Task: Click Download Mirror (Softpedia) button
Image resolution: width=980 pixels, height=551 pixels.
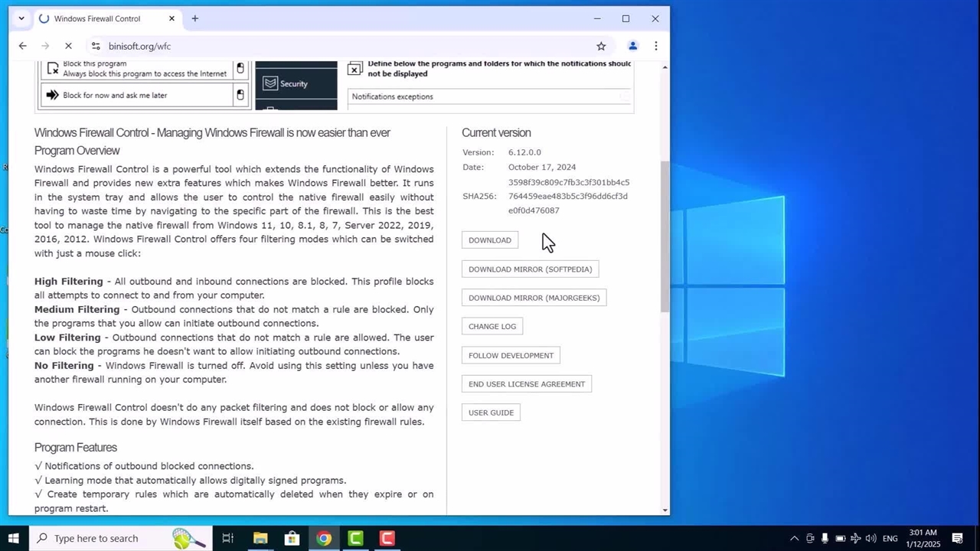Action: click(530, 269)
